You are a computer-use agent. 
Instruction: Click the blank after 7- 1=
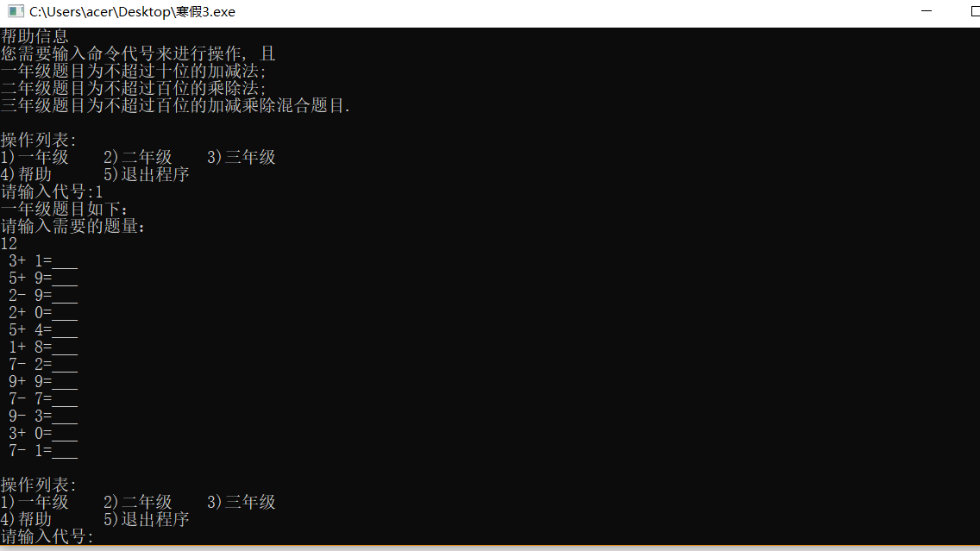point(65,450)
